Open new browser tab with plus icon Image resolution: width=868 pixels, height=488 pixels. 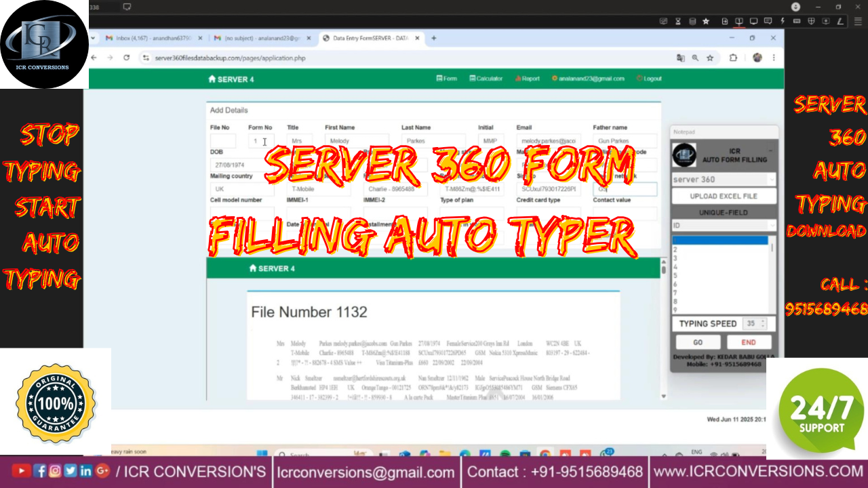coord(434,38)
